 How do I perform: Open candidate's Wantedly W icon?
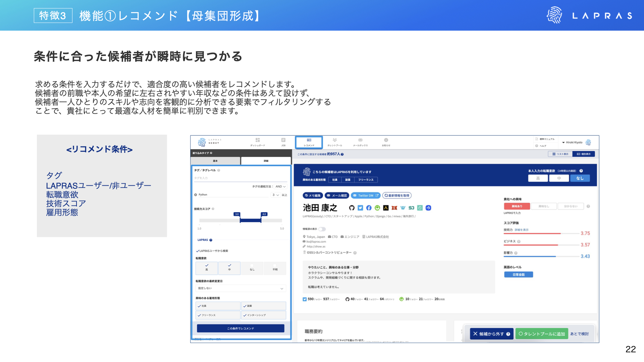[x=403, y=208]
